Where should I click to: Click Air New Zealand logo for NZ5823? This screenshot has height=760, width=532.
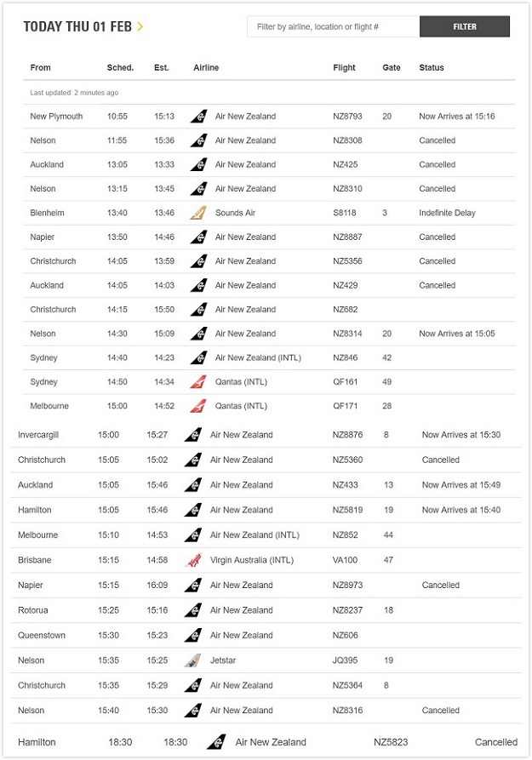tap(216, 742)
